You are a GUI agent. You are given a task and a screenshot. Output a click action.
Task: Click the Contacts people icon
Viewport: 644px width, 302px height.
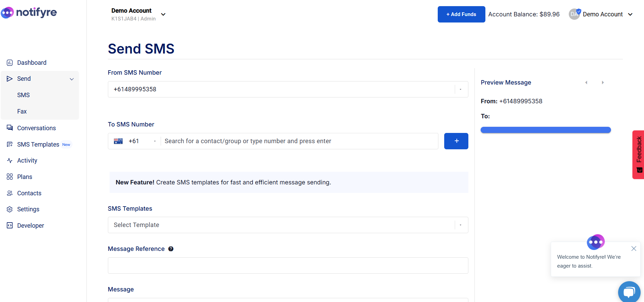[x=10, y=193]
